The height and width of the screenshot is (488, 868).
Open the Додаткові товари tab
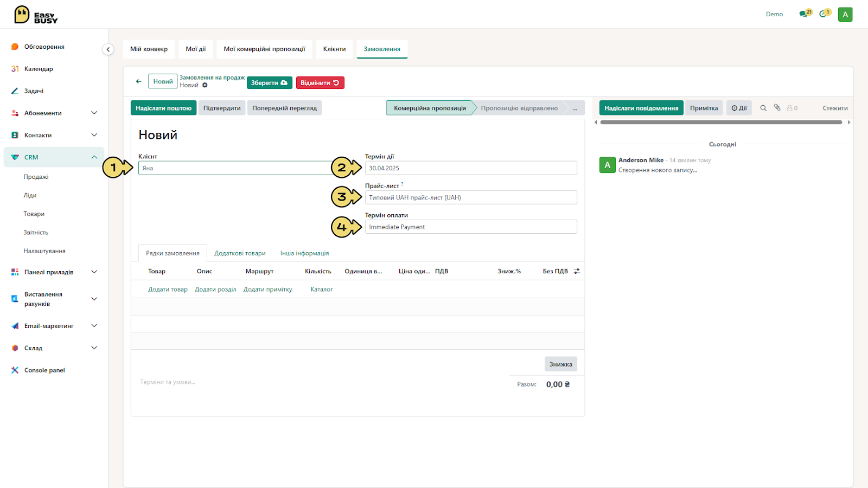(240, 253)
